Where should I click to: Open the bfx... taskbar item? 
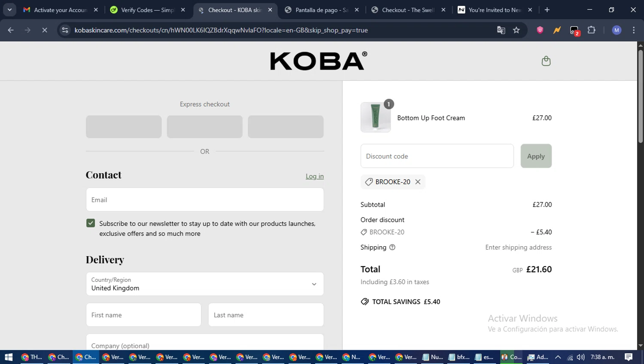coord(459,357)
